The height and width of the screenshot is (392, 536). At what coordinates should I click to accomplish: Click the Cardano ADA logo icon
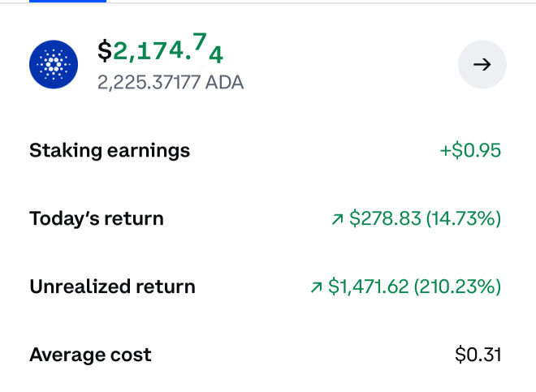pos(54,64)
